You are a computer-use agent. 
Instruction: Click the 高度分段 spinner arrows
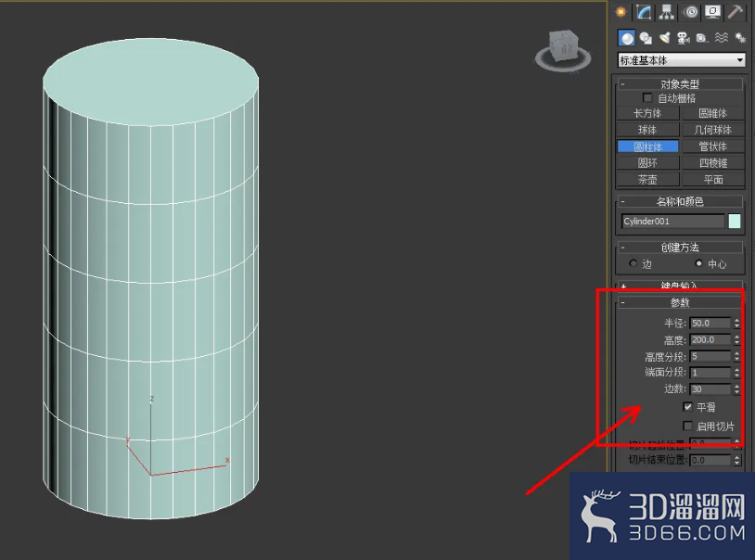tap(736, 356)
